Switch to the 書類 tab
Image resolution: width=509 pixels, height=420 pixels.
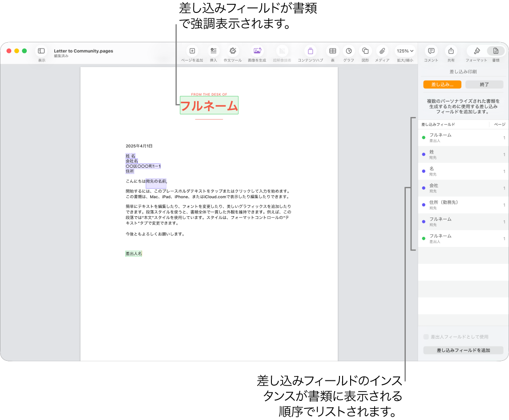(x=496, y=50)
